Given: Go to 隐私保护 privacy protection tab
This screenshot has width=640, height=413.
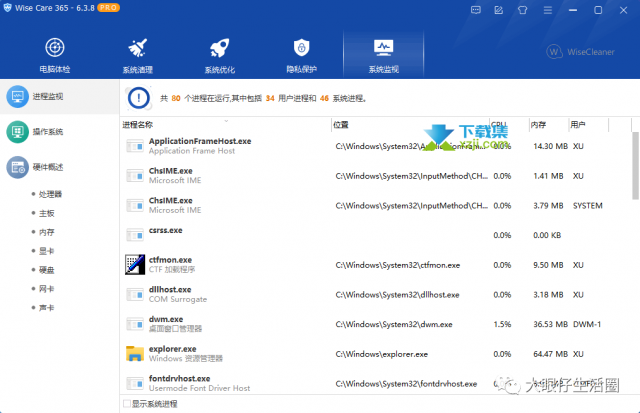Looking at the screenshot, I should point(302,56).
